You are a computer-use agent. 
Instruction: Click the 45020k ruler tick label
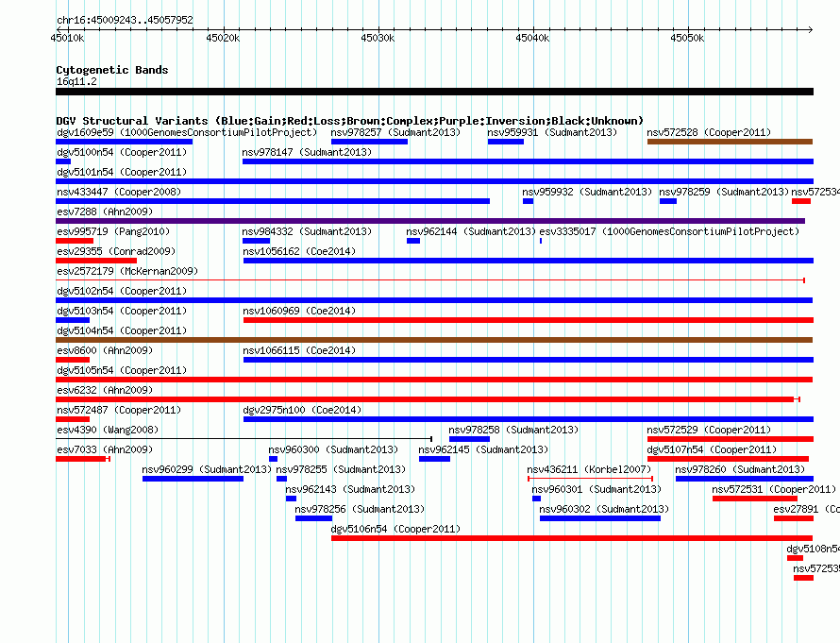click(x=223, y=38)
